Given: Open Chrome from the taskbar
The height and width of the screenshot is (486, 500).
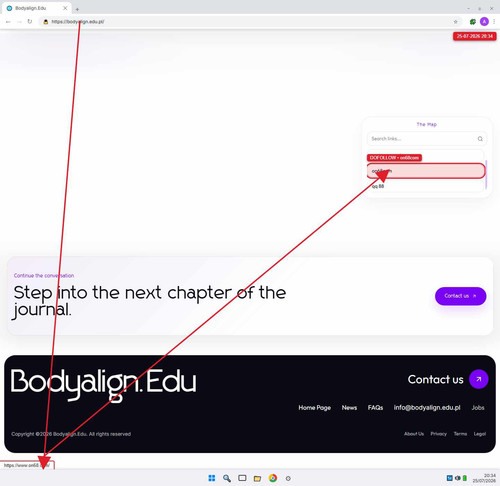Looking at the screenshot, I should point(273,478).
